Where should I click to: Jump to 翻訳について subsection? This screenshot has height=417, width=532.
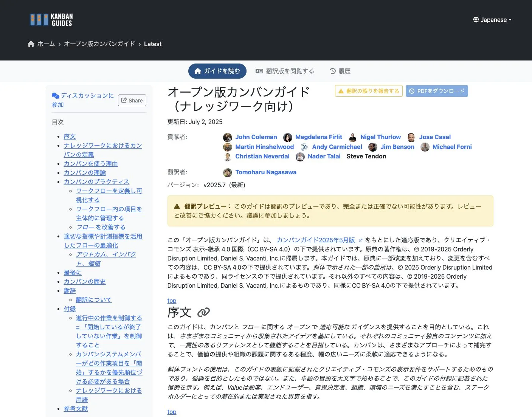94,300
